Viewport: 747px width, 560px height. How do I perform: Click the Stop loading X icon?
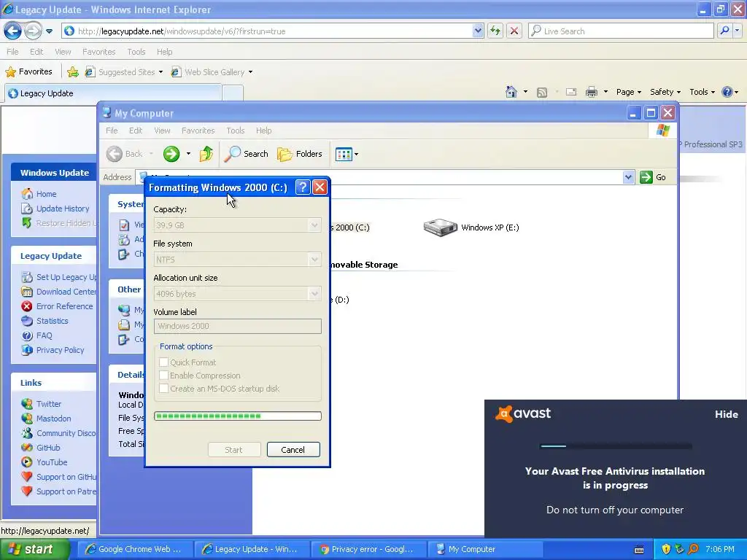(514, 31)
